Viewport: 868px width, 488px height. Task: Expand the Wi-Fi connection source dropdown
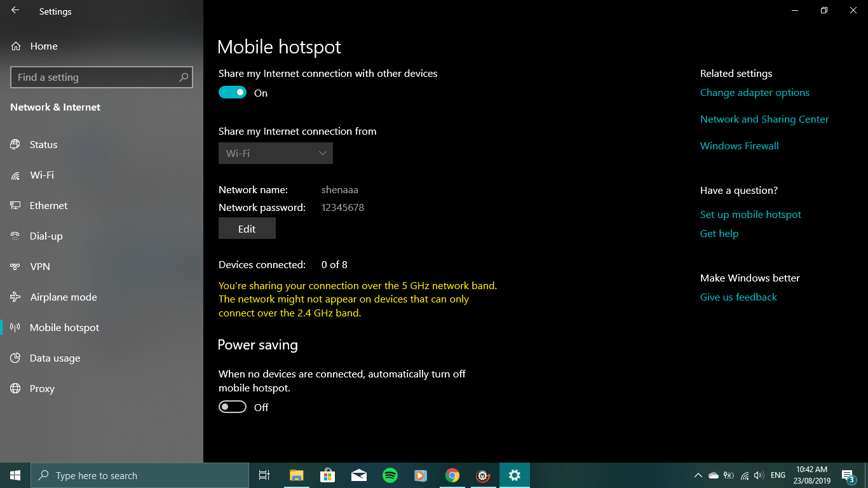pyautogui.click(x=276, y=153)
